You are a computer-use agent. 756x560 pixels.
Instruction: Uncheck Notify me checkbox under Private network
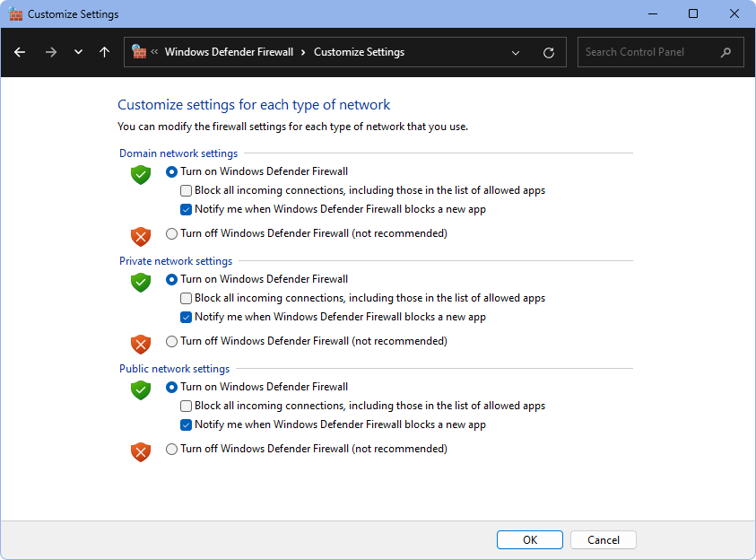187,317
